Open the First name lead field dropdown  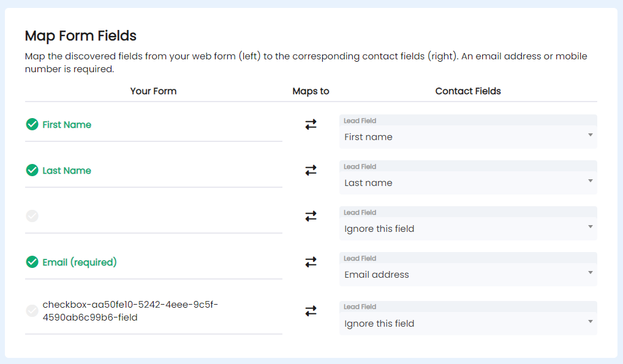click(x=468, y=132)
